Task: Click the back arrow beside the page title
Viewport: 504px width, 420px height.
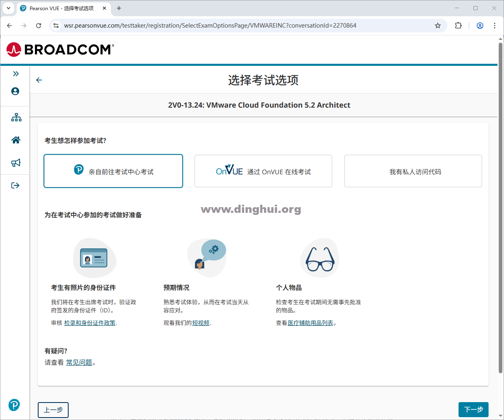Action: (39, 80)
